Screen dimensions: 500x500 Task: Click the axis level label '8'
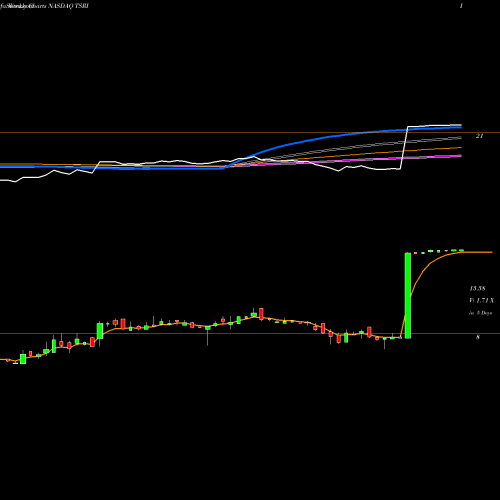coord(478,337)
